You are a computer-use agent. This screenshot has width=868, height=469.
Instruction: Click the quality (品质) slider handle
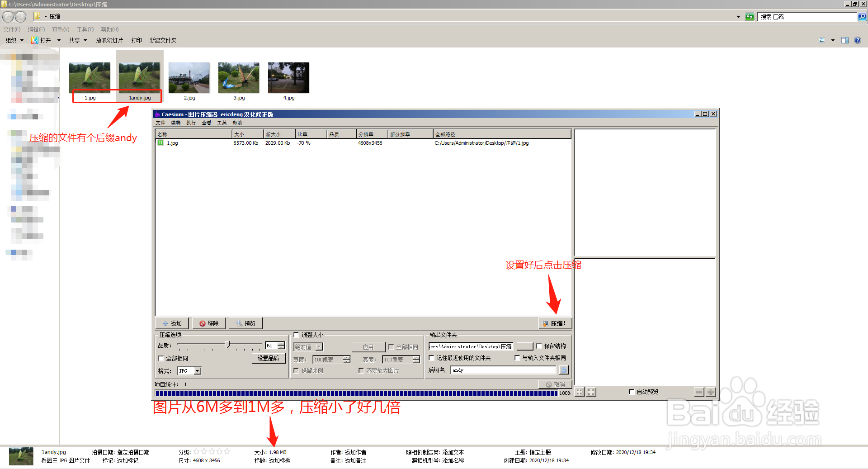click(227, 345)
